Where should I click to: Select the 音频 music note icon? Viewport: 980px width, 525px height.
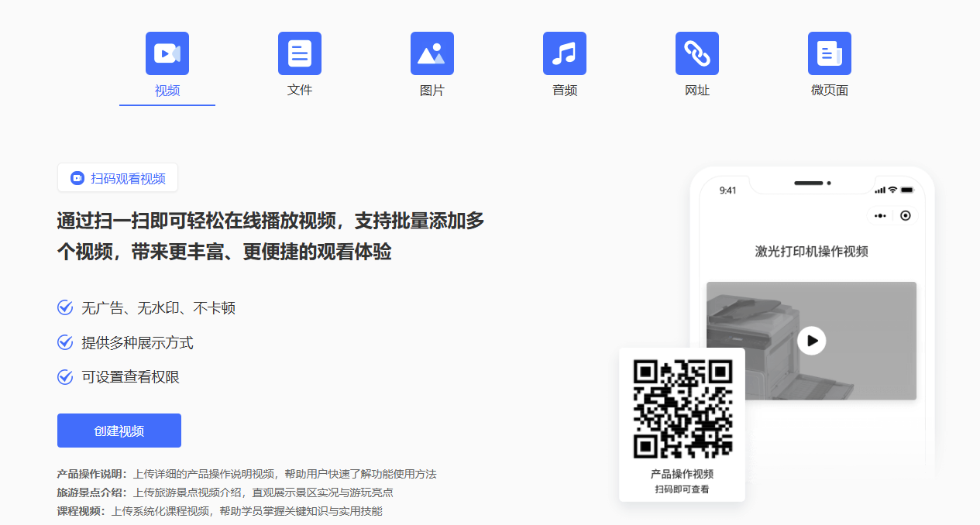click(565, 53)
